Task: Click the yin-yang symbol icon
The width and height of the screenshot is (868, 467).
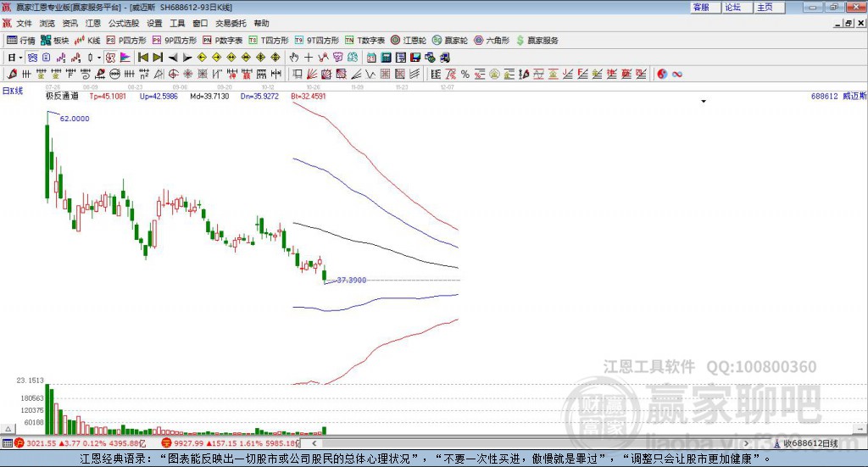Action: (x=662, y=74)
